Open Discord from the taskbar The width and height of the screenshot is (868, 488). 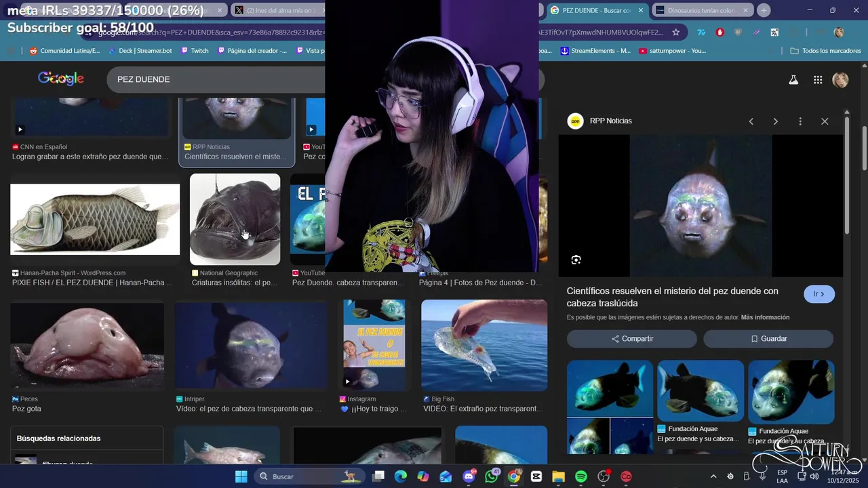[x=469, y=476]
